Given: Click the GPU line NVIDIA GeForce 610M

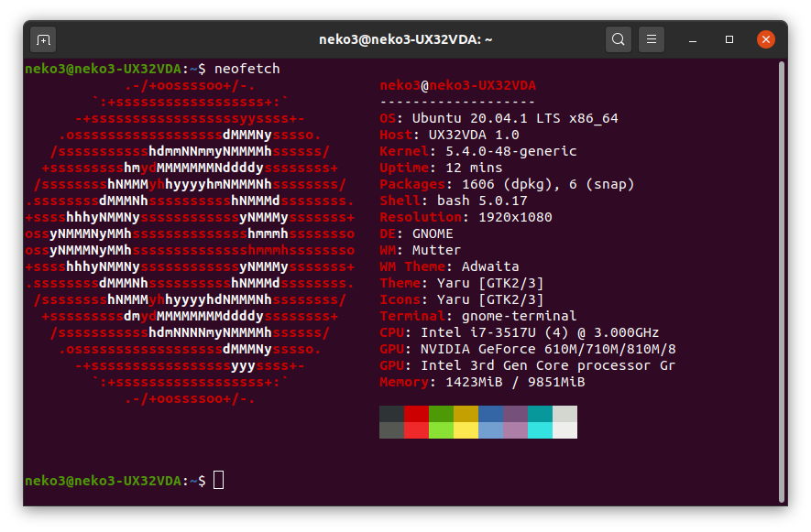Looking at the screenshot, I should tap(528, 350).
